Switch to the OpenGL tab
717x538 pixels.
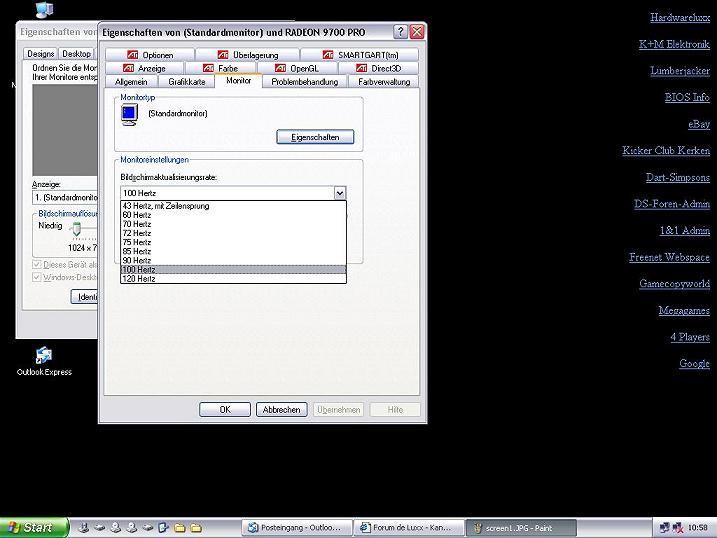297,69
